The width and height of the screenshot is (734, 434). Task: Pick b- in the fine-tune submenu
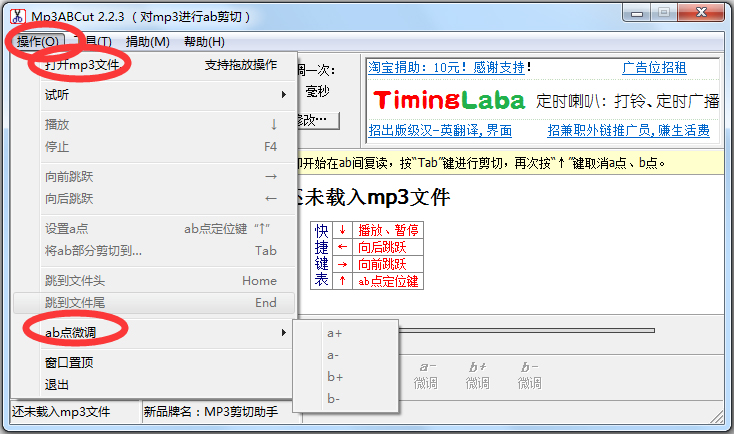tap(345, 399)
